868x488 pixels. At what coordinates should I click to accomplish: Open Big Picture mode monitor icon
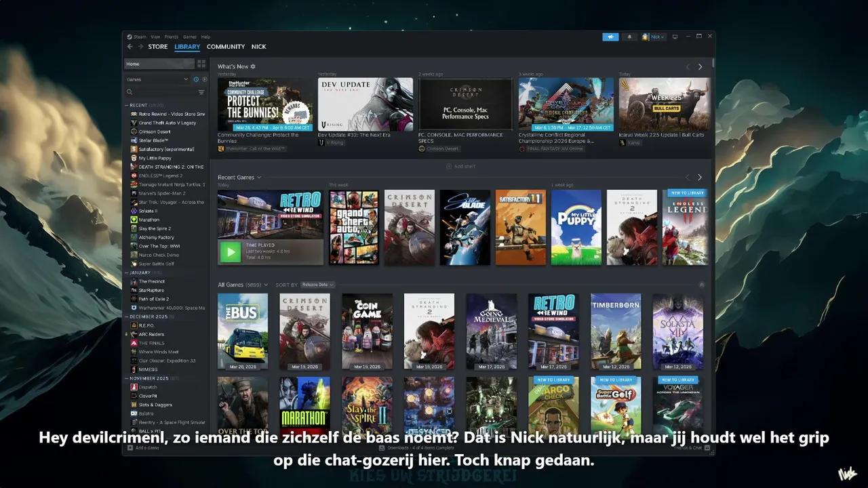(675, 37)
